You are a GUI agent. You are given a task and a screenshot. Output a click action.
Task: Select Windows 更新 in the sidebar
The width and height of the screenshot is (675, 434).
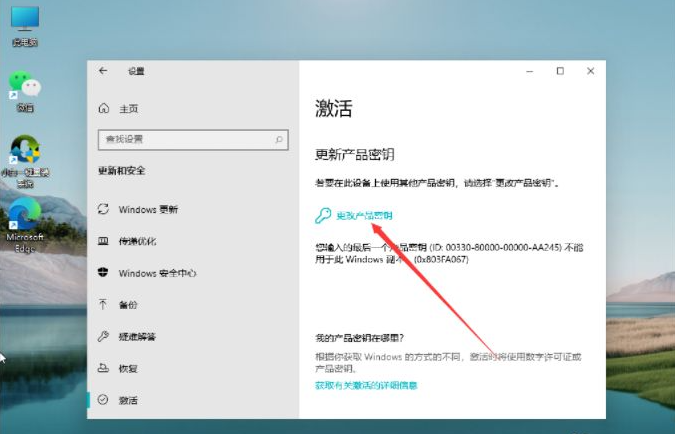click(148, 209)
